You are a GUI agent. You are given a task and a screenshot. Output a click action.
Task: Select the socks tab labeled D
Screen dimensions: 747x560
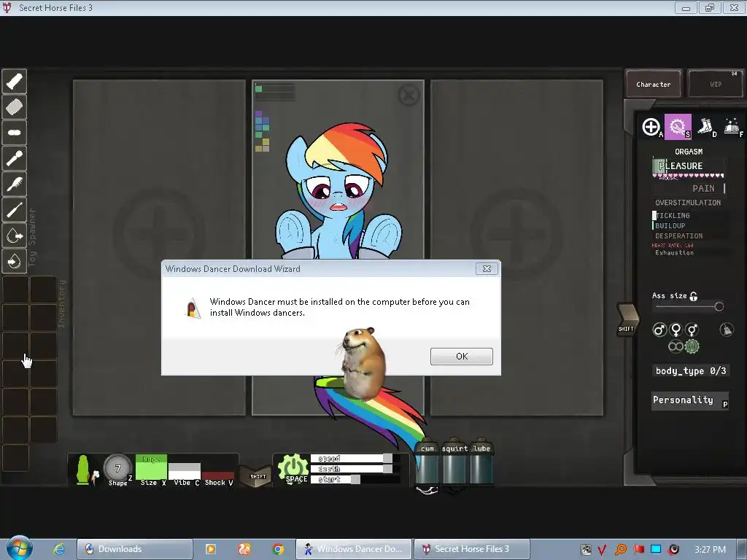[705, 127]
